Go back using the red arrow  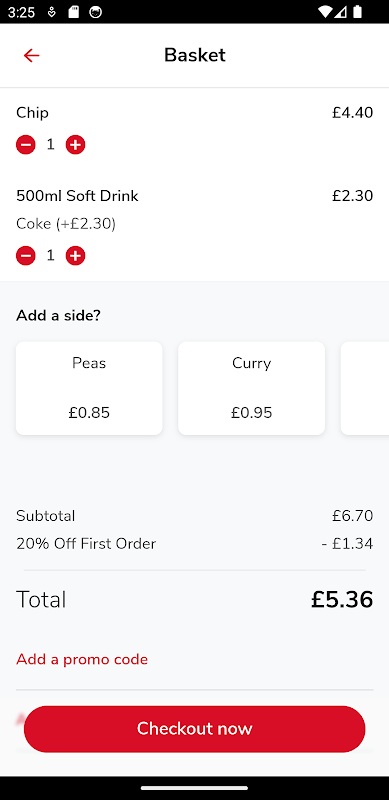[x=31, y=55]
